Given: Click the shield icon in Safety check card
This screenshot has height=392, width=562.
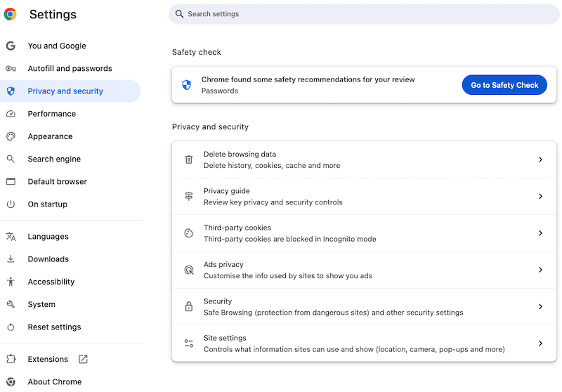Looking at the screenshot, I should click(x=186, y=85).
